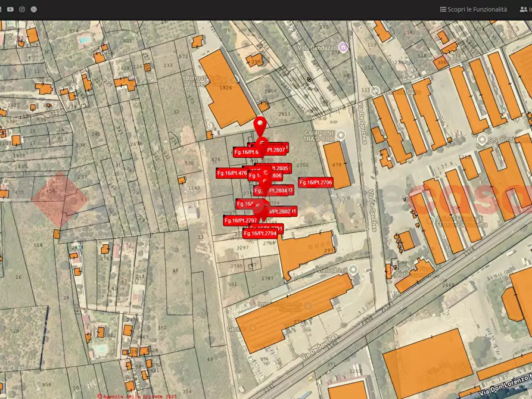Select the Fg.16/Pt.2706 parcel label

click(316, 182)
